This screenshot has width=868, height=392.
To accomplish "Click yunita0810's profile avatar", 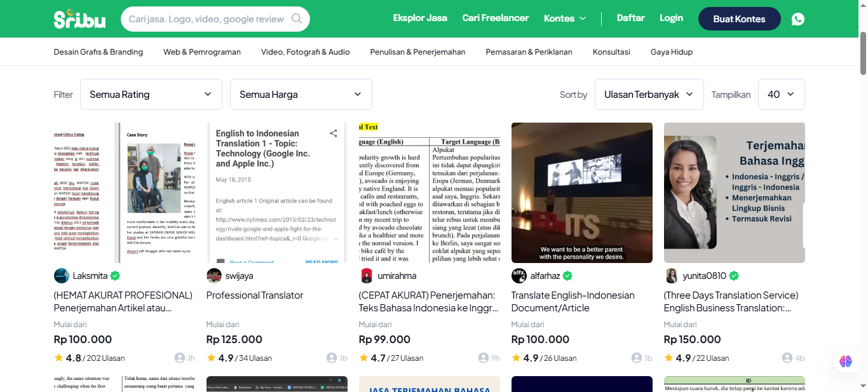I will click(672, 276).
